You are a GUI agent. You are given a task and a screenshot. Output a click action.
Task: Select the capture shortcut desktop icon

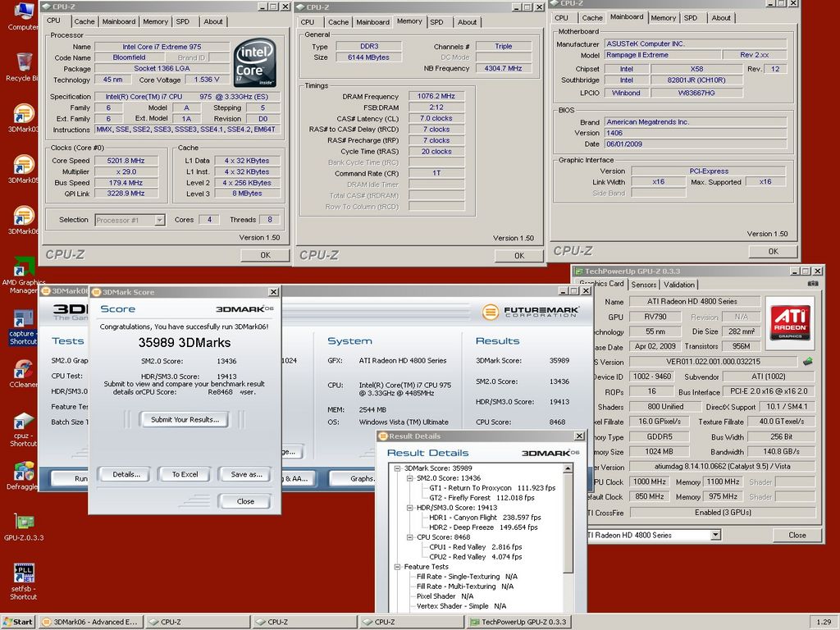click(23, 326)
